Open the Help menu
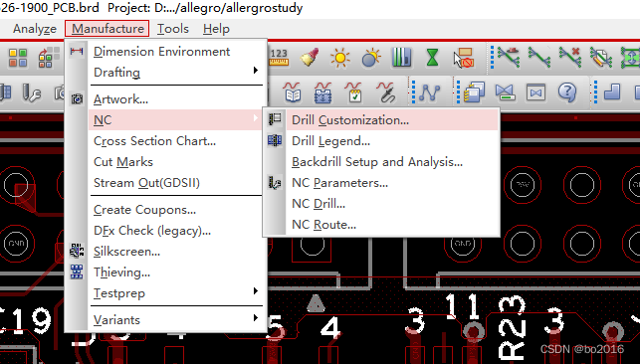Image resolution: width=640 pixels, height=364 pixels. point(216,29)
